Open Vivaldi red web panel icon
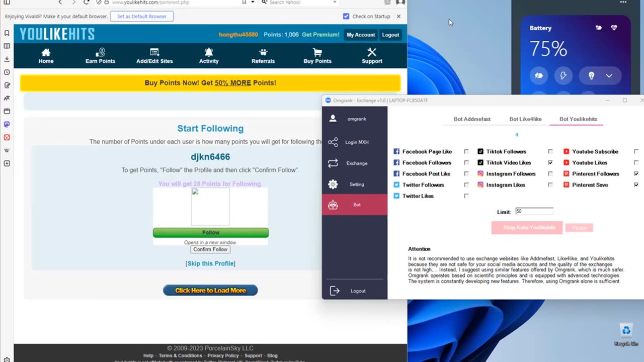The image size is (644, 362). [x=7, y=137]
